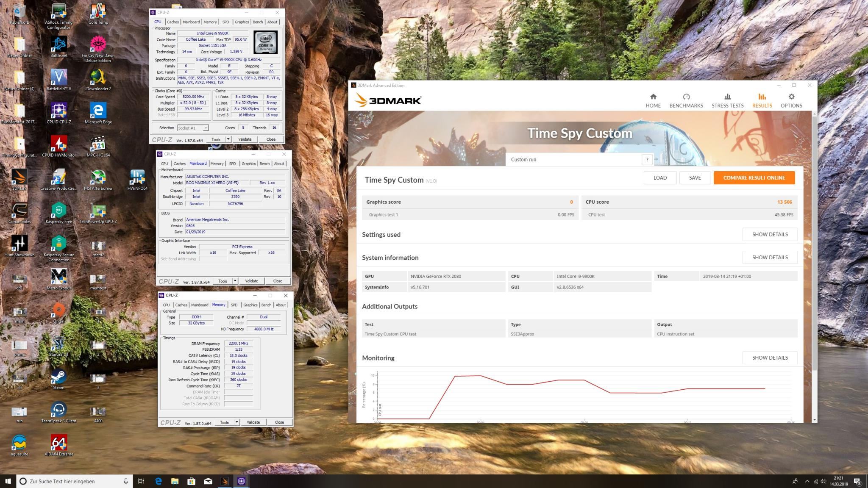Open Papierkorb recycle bin icon
The height and width of the screenshot is (488, 868).
[x=19, y=14]
